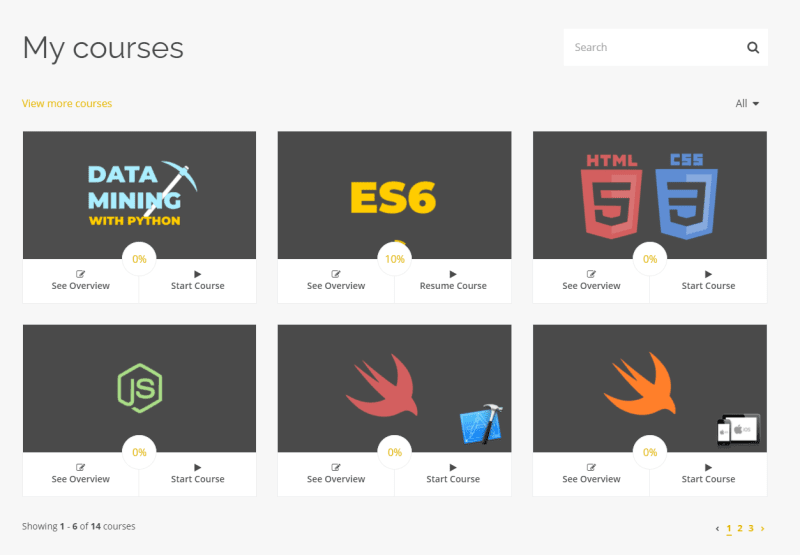Viewport: 800px width, 555px height.
Task: Go to previous page arrow
Action: (x=717, y=529)
